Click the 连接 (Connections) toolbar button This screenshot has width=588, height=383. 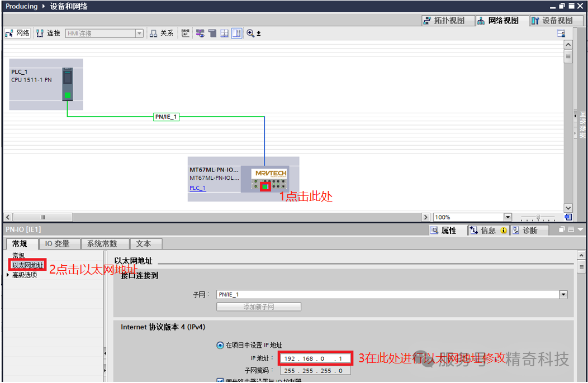click(x=48, y=33)
